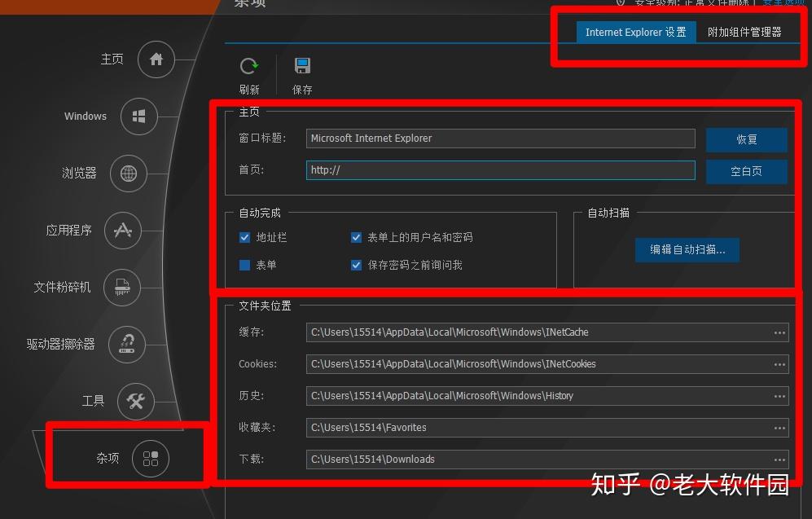The height and width of the screenshot is (519, 812).
Task: Select the 驱动器擦除器 sidebar label
Action: click(x=61, y=345)
